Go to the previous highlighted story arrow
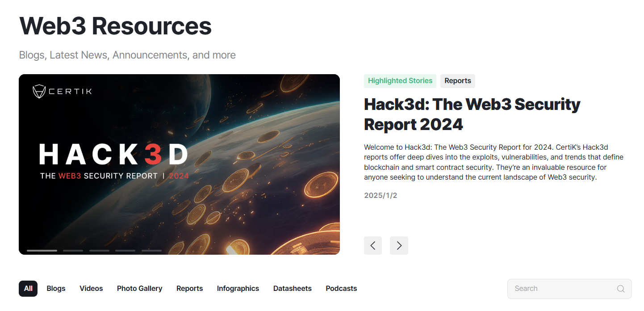644x311 pixels. tap(372, 245)
